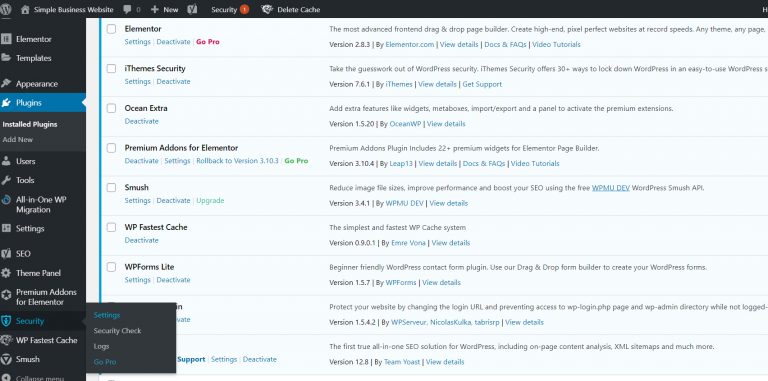This screenshot has height=381, width=768.
Task: Open Installed Plugins submenu item
Action: [30, 124]
